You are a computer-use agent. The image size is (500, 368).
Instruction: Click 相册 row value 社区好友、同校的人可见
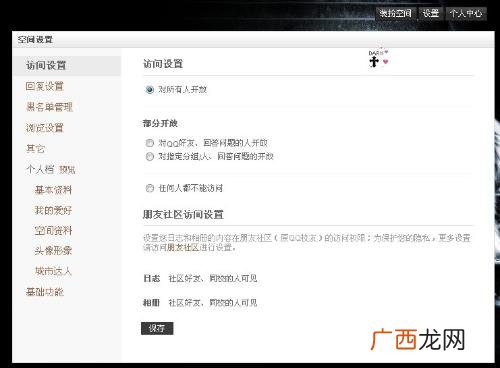[x=213, y=303]
